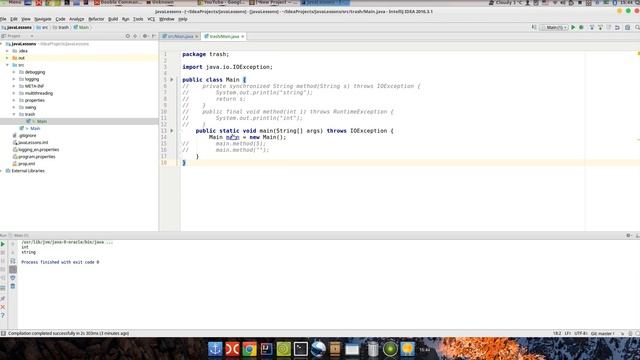Pin the Run tab with the pin icon
Screen dimensions: 640x360
pyautogui.click(x=3, y=298)
